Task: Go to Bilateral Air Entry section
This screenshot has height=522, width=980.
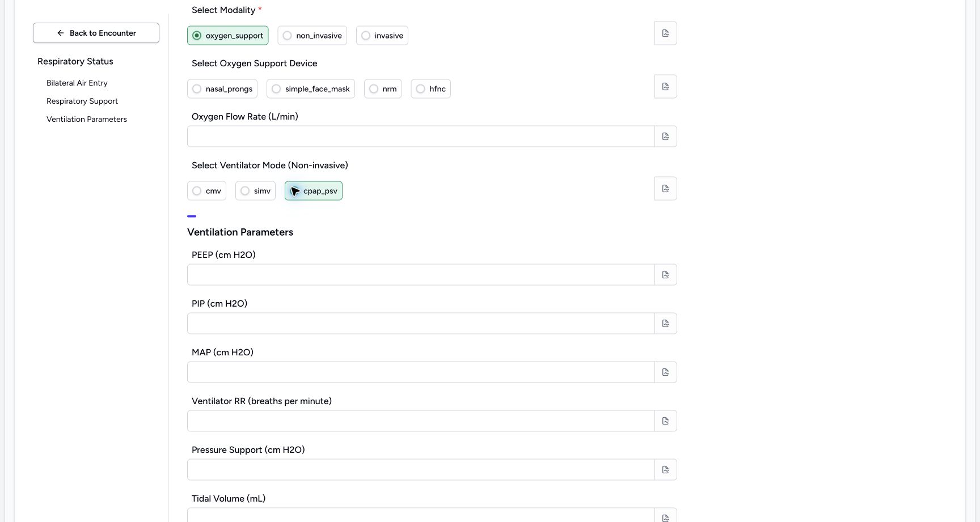Action: tap(77, 83)
